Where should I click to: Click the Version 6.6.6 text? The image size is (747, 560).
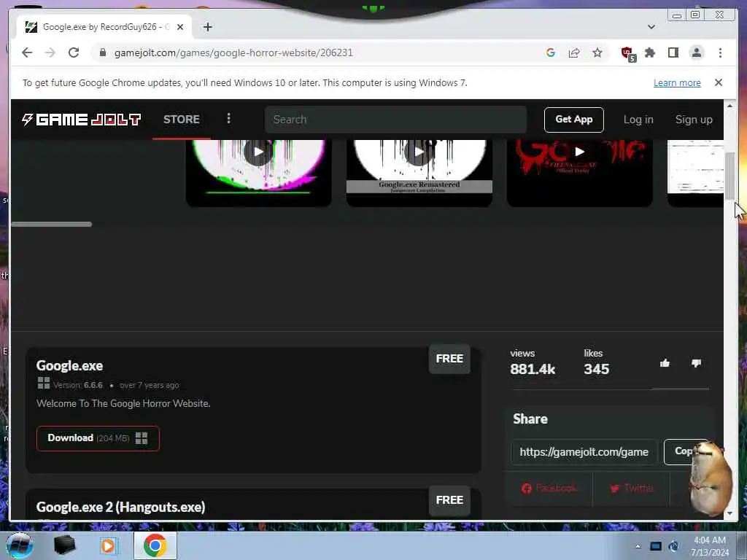point(77,385)
